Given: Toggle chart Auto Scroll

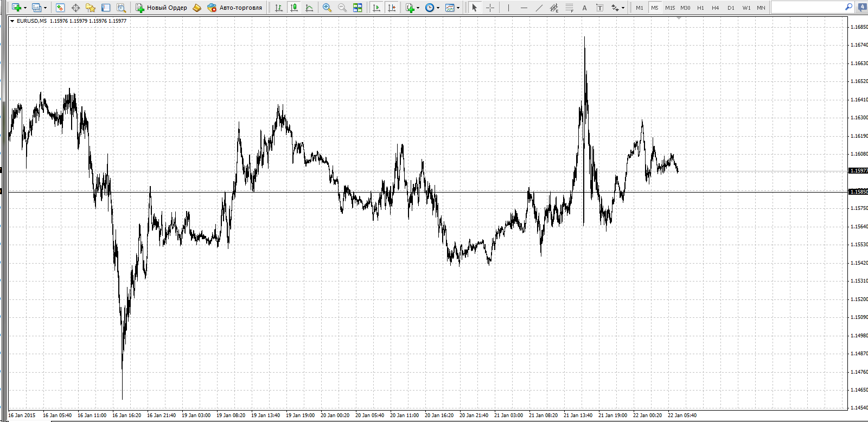Looking at the screenshot, I should 376,8.
